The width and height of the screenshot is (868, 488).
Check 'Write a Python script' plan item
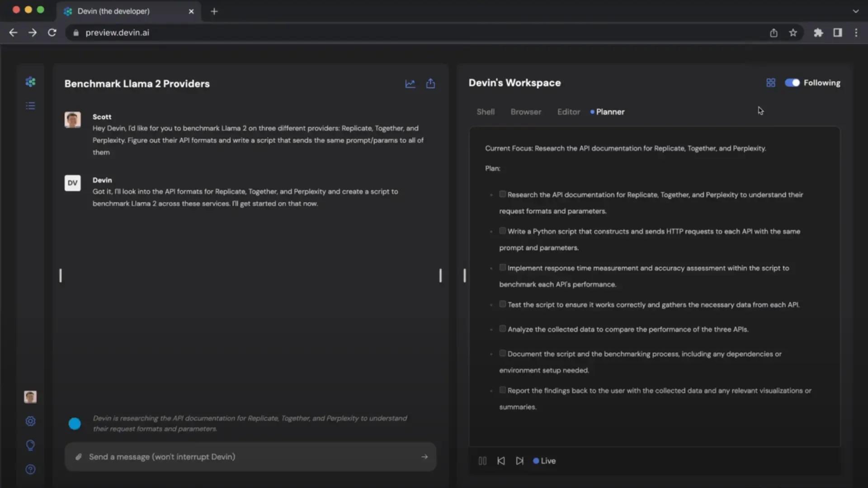click(x=502, y=231)
